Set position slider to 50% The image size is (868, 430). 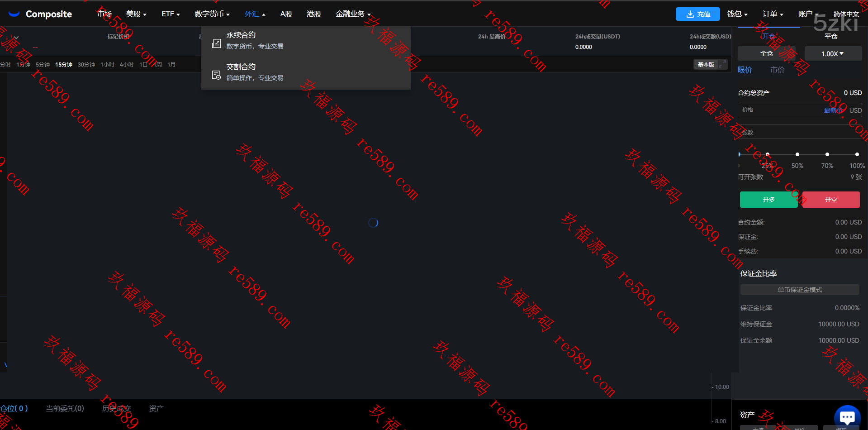tap(797, 154)
